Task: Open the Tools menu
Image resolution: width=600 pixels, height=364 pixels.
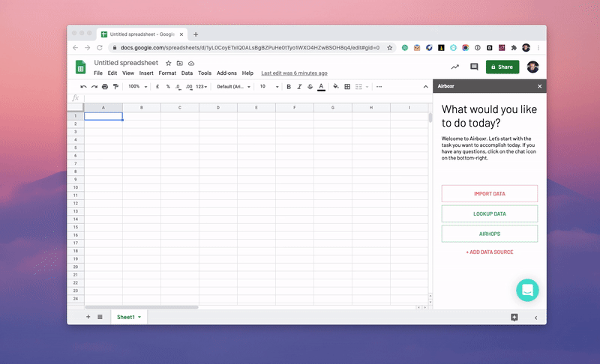Action: pyautogui.click(x=204, y=73)
